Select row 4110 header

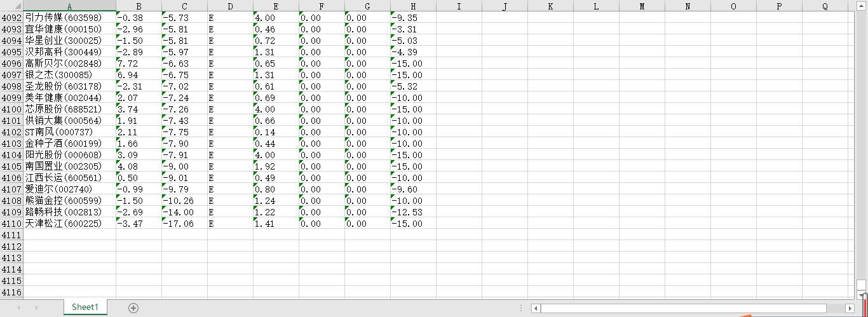tap(11, 224)
